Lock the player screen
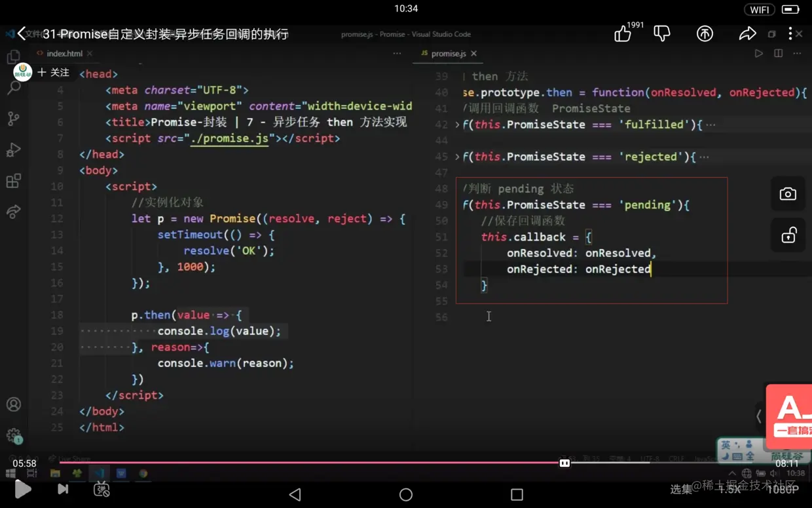The height and width of the screenshot is (508, 812). (x=788, y=235)
